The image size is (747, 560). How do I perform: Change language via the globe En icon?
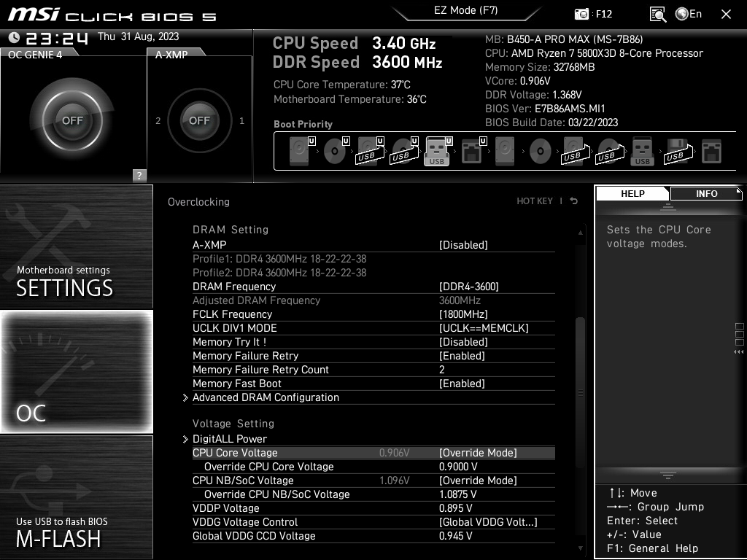[689, 15]
